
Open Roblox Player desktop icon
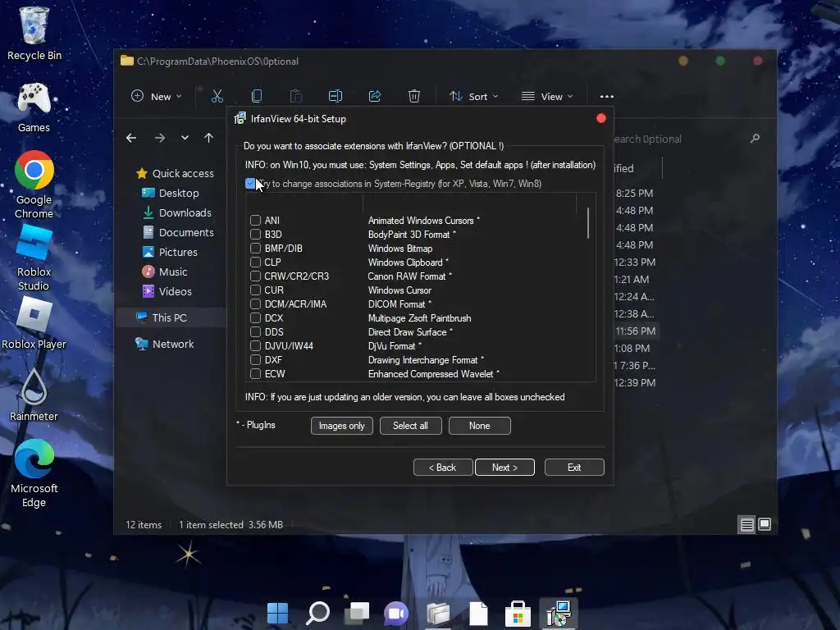34,323
